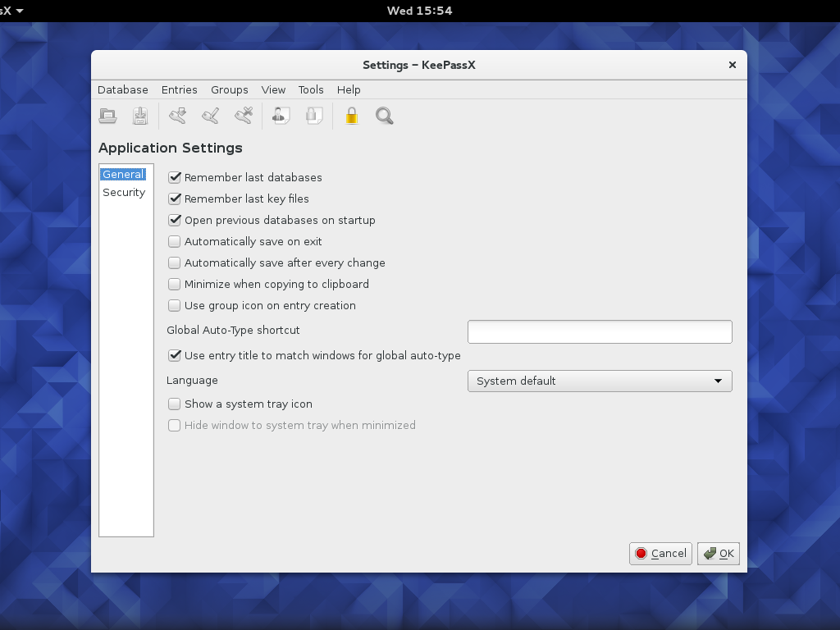
Task: Enable Show a system tray icon
Action: (174, 404)
